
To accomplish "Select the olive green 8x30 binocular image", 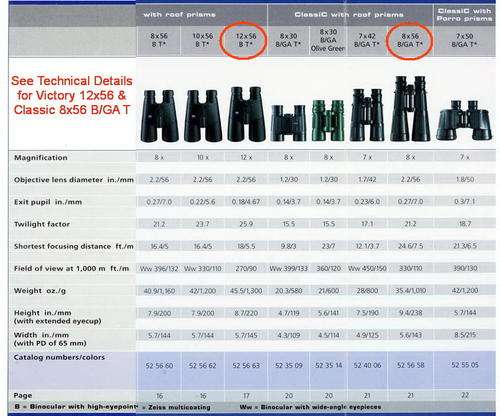I will pyautogui.click(x=328, y=121).
